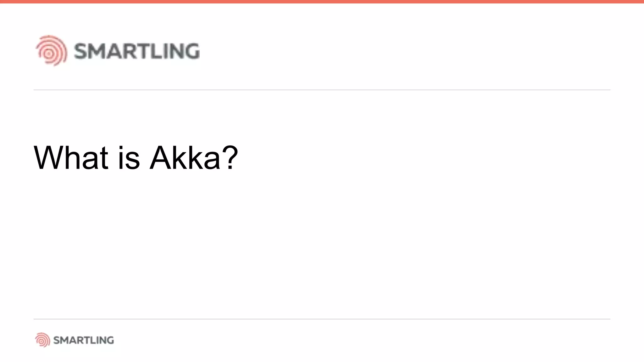This screenshot has width=644, height=362.
Task: Click the coral accent bar at top
Action: point(322,2)
